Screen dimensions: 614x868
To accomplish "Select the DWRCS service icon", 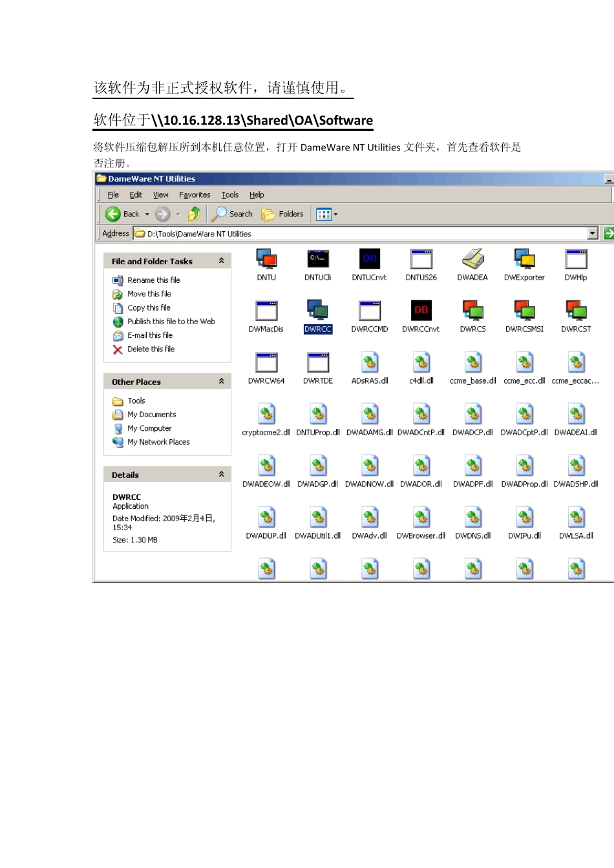I will point(473,311).
